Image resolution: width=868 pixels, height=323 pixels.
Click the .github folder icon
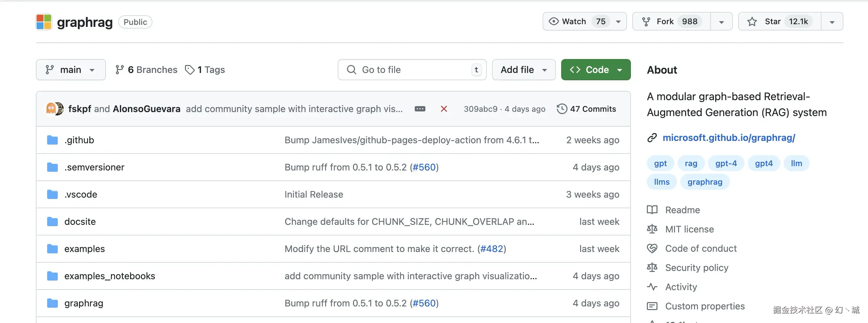click(52, 140)
